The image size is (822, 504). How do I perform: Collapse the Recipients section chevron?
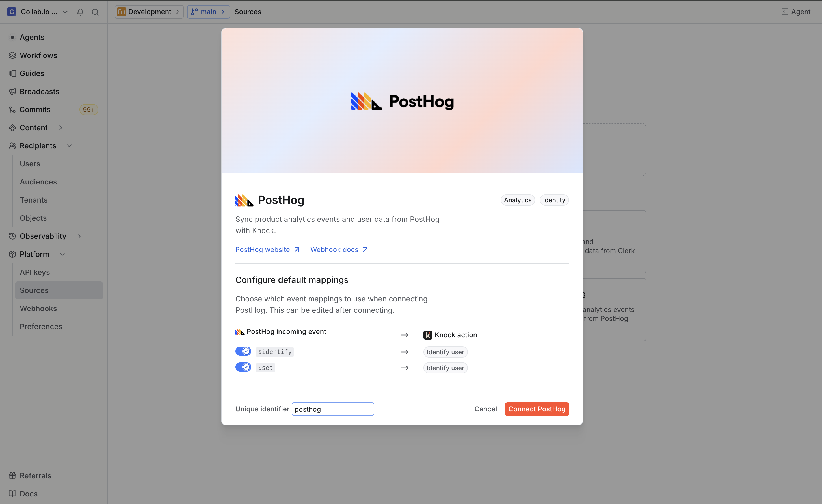coord(69,146)
